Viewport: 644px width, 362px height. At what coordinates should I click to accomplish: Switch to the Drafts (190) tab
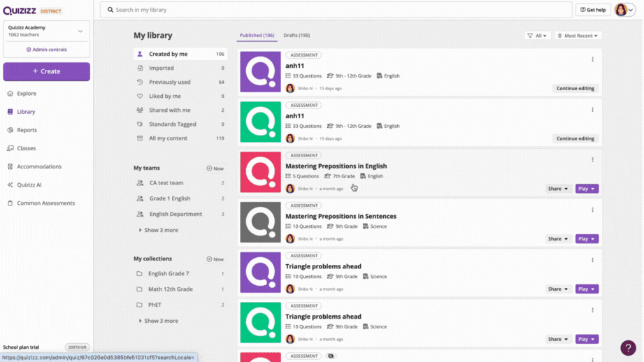click(296, 36)
